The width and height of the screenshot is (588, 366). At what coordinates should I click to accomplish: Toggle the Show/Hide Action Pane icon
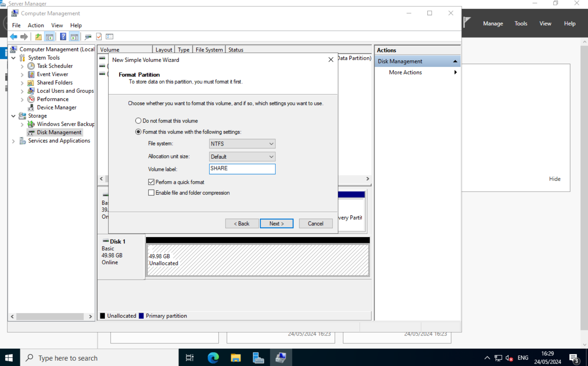coord(74,36)
